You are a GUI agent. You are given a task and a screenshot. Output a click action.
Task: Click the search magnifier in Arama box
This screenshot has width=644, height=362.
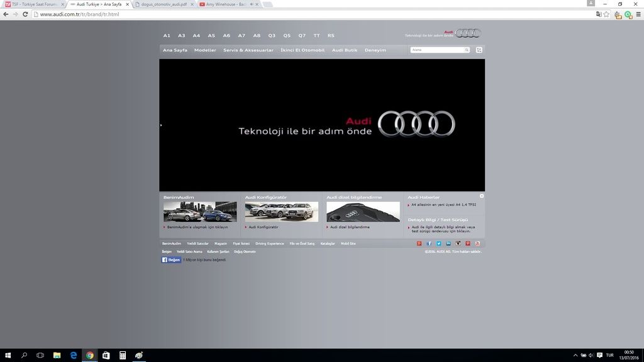coord(467,50)
